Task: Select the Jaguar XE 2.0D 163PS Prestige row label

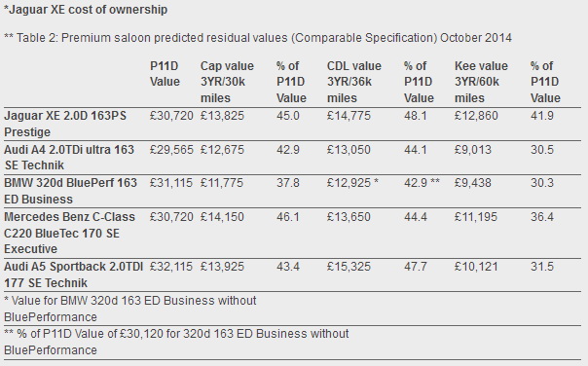Action: [x=65, y=124]
